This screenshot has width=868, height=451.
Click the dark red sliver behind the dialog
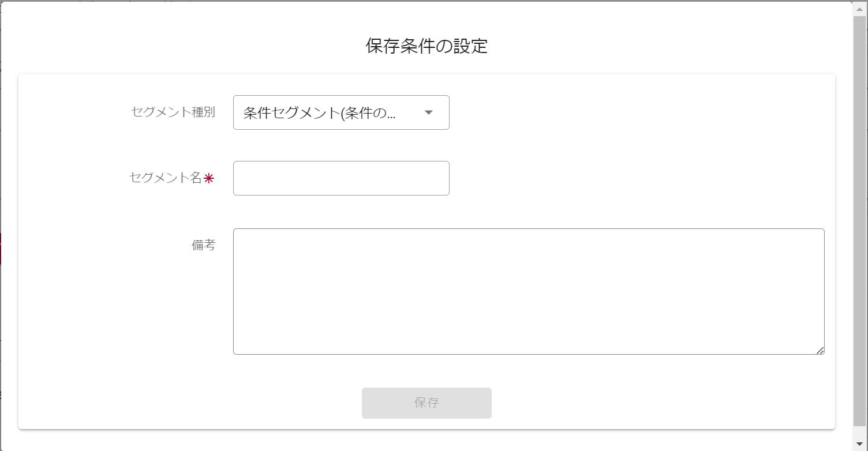[1, 249]
